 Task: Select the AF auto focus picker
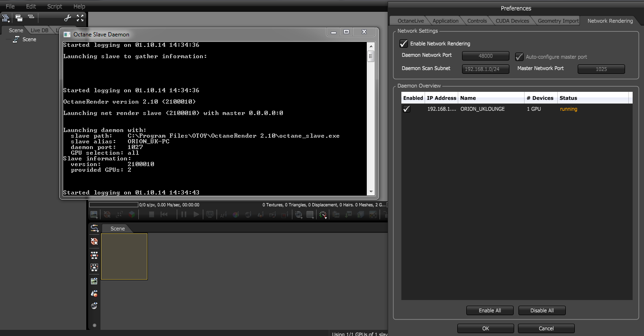point(223,214)
